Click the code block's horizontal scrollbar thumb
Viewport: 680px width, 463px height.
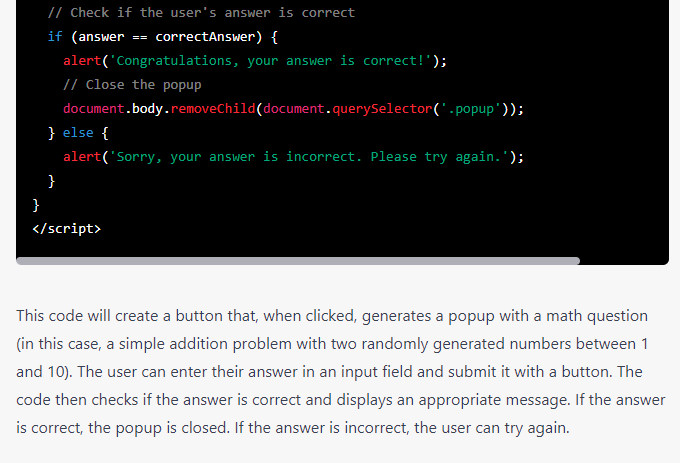tap(298, 261)
